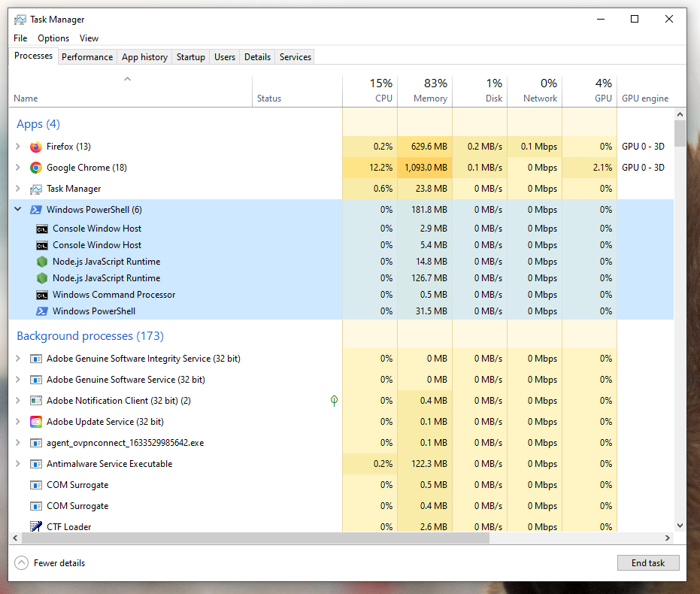This screenshot has height=594, width=700.
Task: Open the Options menu
Action: (x=53, y=38)
